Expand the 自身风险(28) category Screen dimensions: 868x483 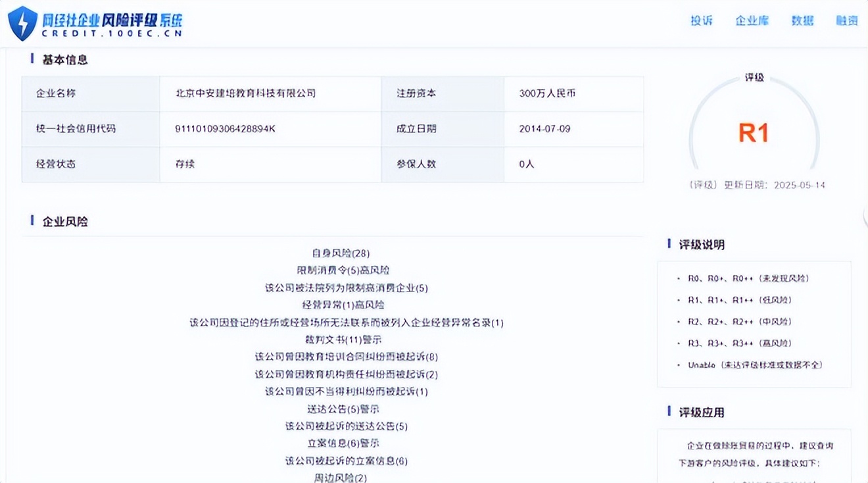341,253
